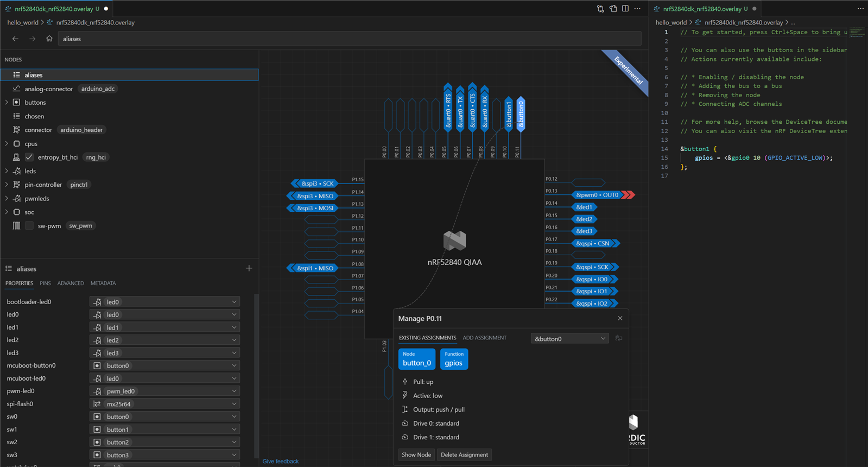The height and width of the screenshot is (467, 868).
Task: Open the ADD ASSIGNMENT tab
Action: pos(484,338)
